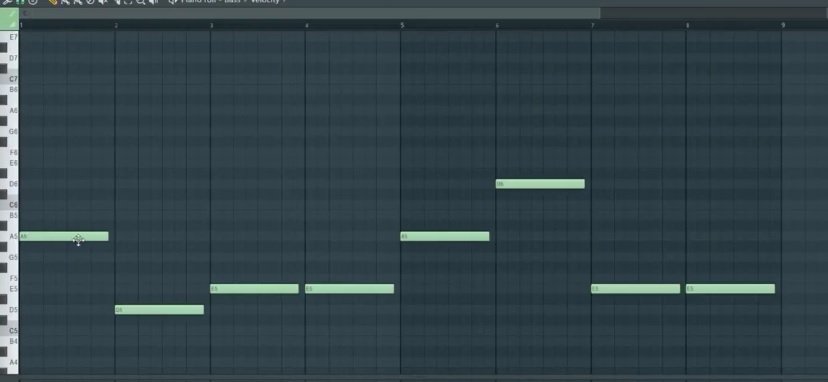Preview the C5 piano key
Viewport: 828px width, 382px height.
tap(10, 331)
